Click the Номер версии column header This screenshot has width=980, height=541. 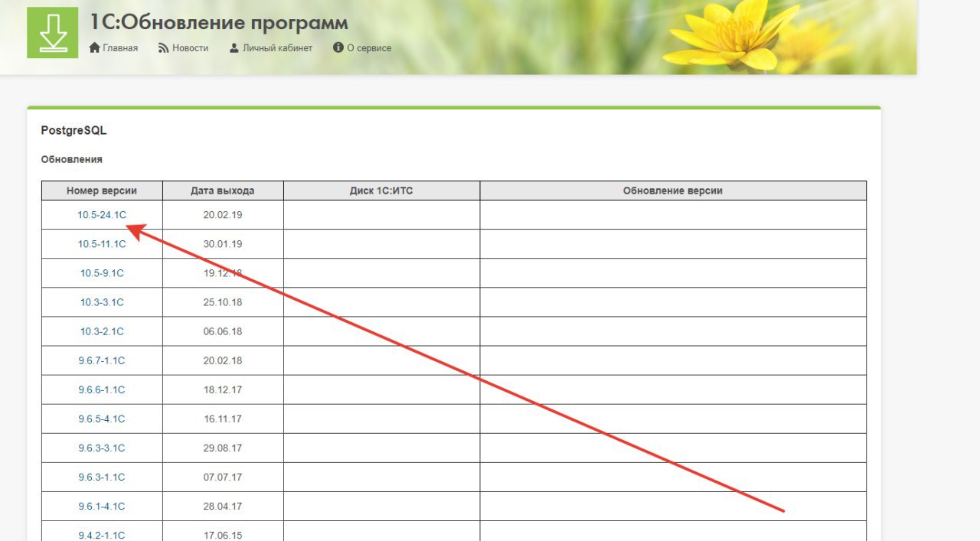[x=102, y=191]
